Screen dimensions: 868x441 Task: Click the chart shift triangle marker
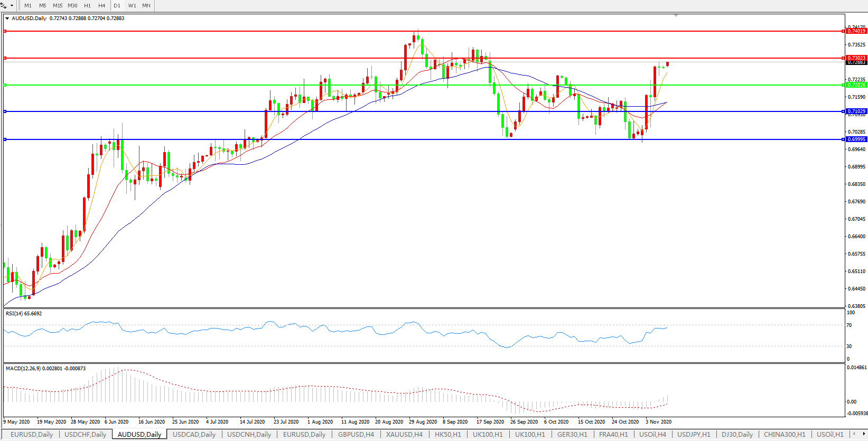pyautogui.click(x=676, y=15)
